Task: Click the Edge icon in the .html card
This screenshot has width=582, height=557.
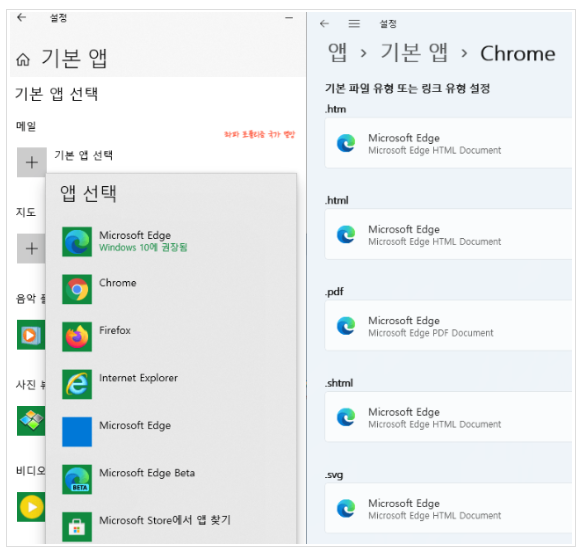Action: coord(346,235)
